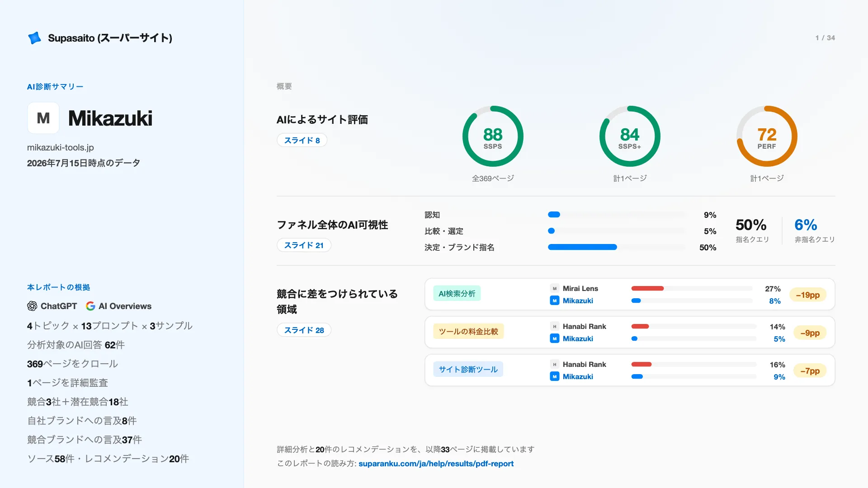This screenshot has width=868, height=488.
Task: Click the Google AI Overviews logo
Action: click(x=90, y=306)
